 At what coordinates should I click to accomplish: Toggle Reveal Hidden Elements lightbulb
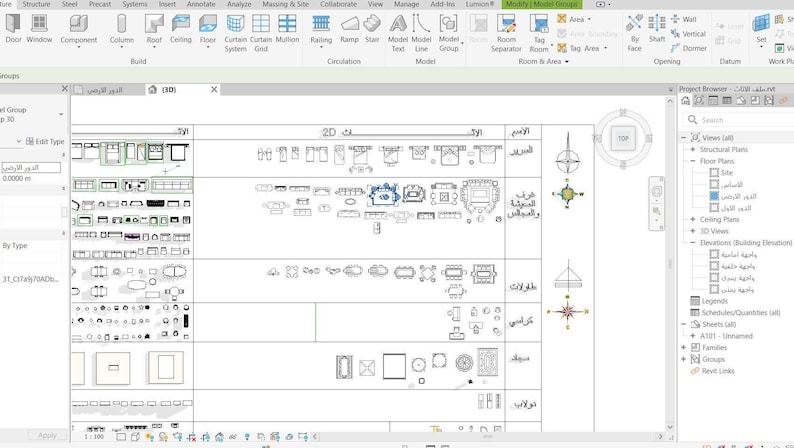point(247,436)
